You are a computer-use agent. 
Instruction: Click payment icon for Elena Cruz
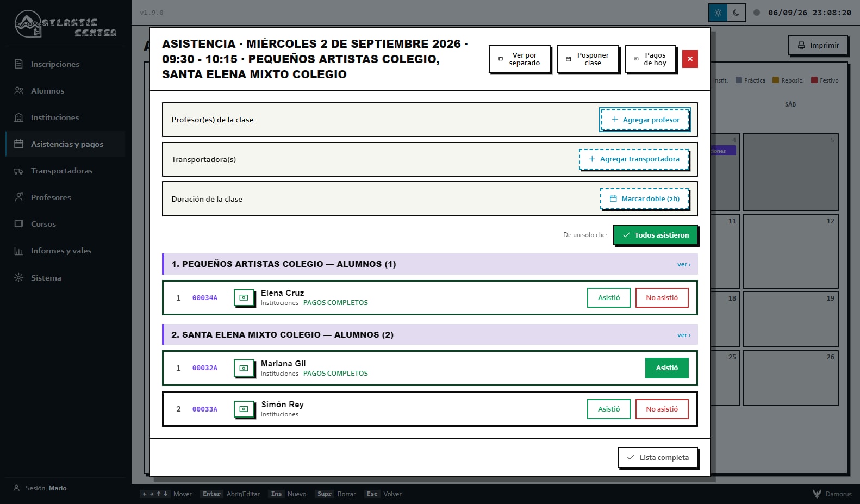[x=244, y=297]
